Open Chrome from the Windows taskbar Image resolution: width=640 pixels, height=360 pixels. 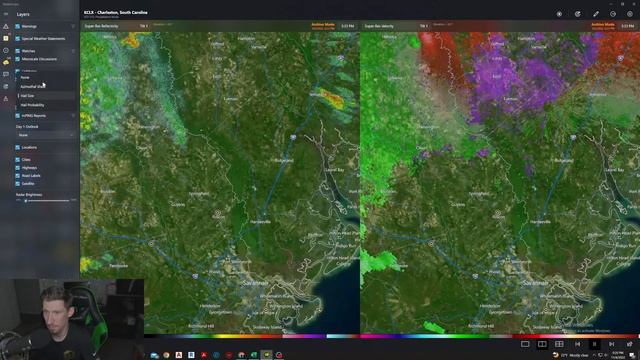[166, 355]
